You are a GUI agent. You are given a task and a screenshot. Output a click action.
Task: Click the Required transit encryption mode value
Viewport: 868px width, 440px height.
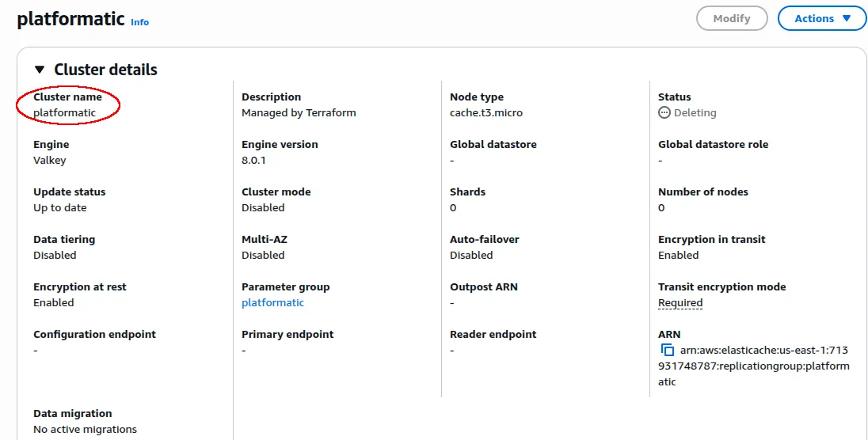pyautogui.click(x=680, y=302)
